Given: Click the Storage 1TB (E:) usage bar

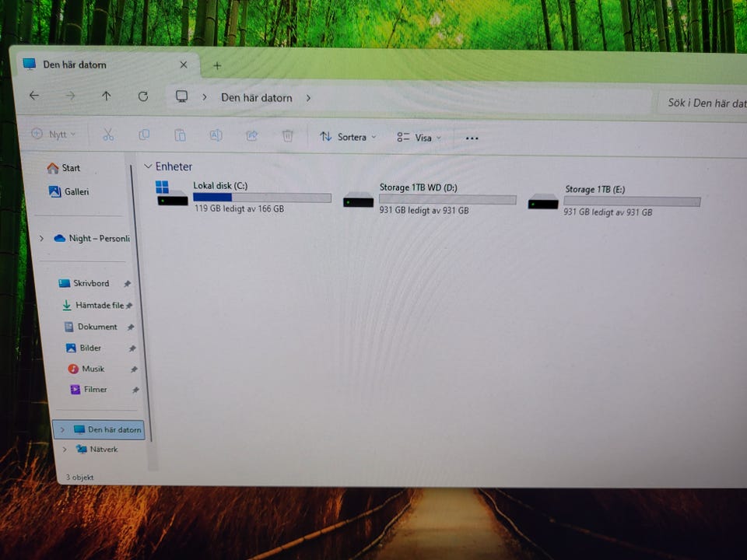Looking at the screenshot, I should [632, 201].
